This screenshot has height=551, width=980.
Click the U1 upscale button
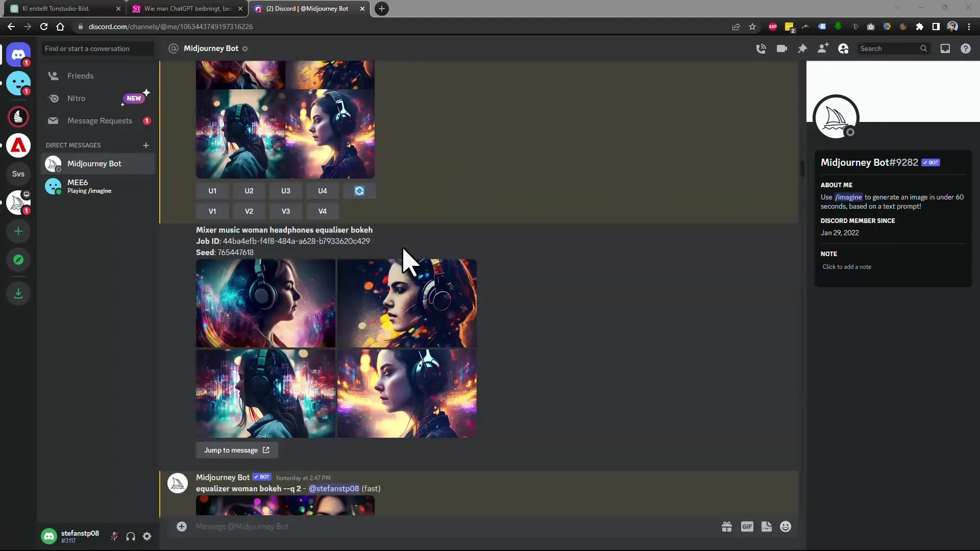213,190
